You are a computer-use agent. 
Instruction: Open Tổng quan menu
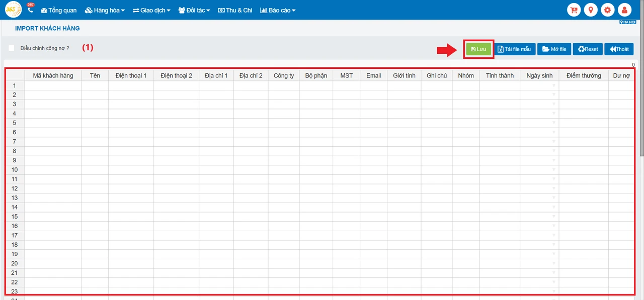coord(59,10)
